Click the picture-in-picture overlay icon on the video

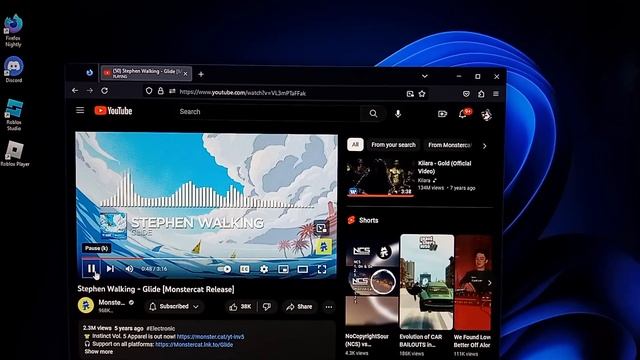coord(322,228)
